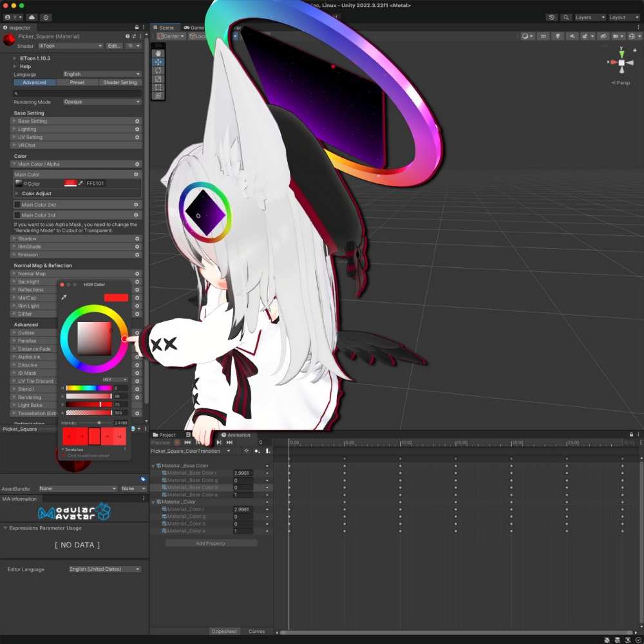Select the combined Transform tool
644x644 pixels.
pos(158,96)
